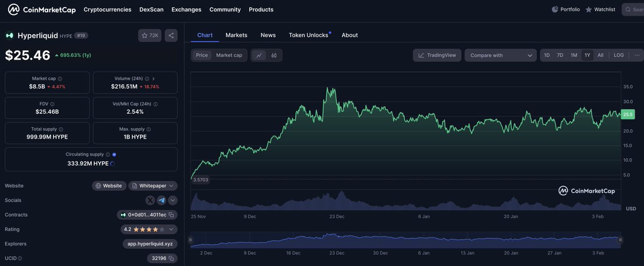Copy the UCID 32196
Image resolution: width=644 pixels, height=266 pixels.
tap(171, 258)
